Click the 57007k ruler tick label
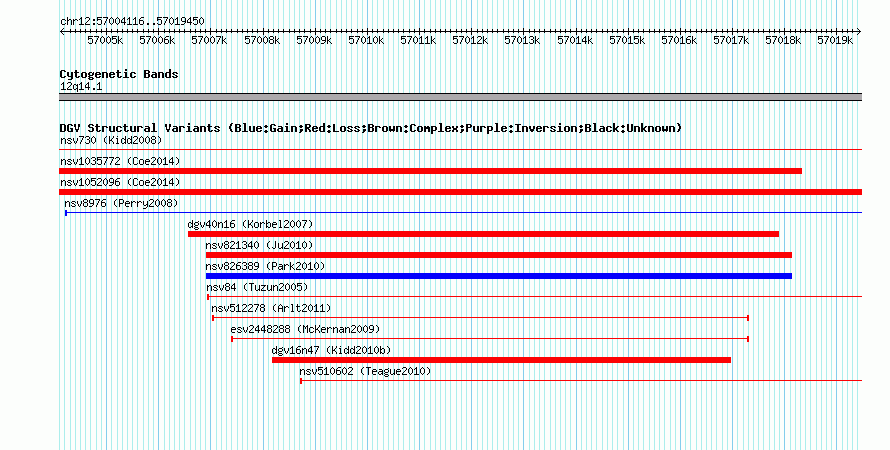The width and height of the screenshot is (890, 450). click(x=209, y=40)
